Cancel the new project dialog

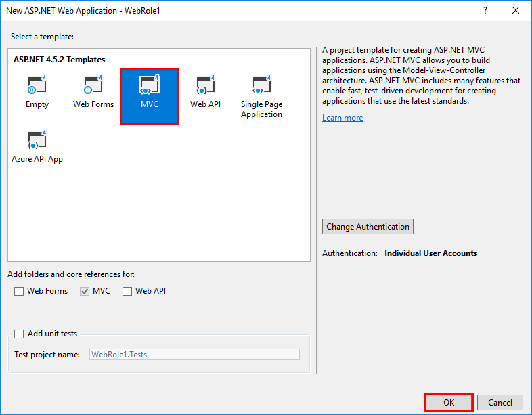pos(500,402)
